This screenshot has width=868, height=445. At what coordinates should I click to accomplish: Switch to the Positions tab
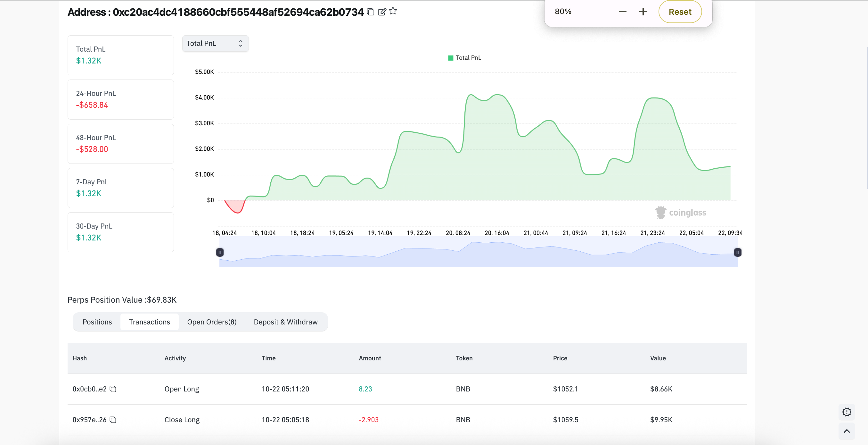97,322
